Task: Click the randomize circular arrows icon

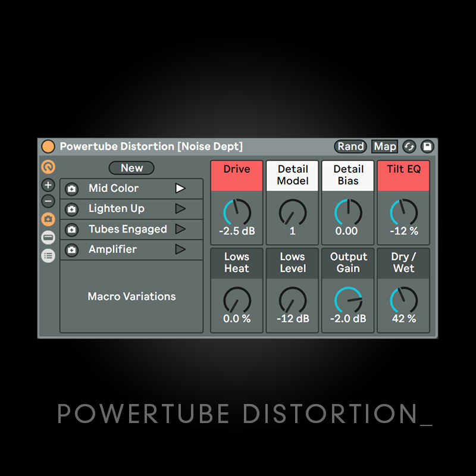Action: 409,146
